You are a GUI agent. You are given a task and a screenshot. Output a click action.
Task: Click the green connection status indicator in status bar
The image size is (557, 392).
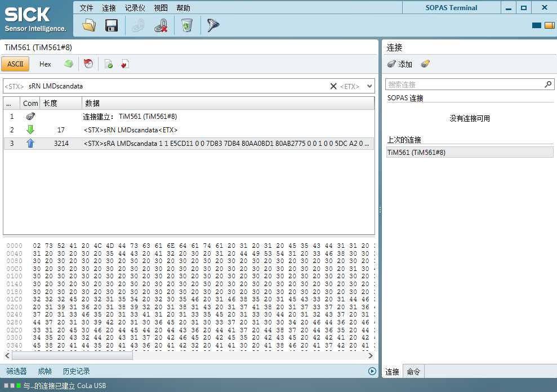pos(19,385)
